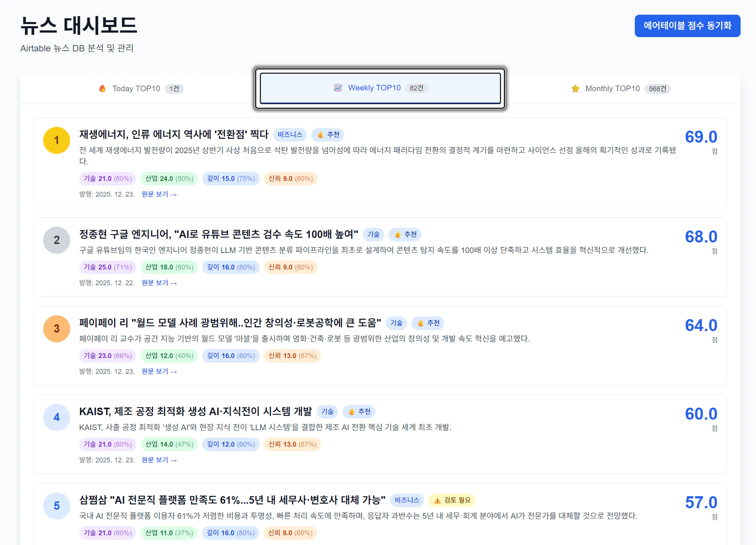
Task: Click the rank 2 silver badge
Action: [x=57, y=240]
